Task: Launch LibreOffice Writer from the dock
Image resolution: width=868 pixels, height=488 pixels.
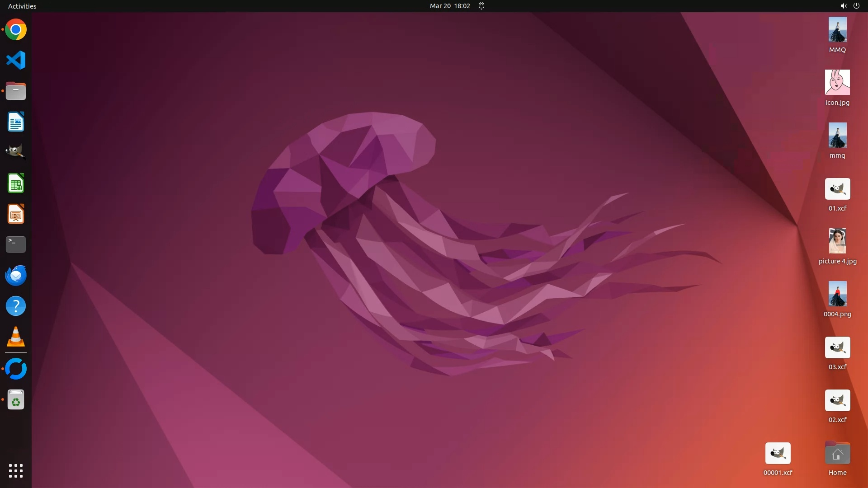Action: [x=16, y=122]
